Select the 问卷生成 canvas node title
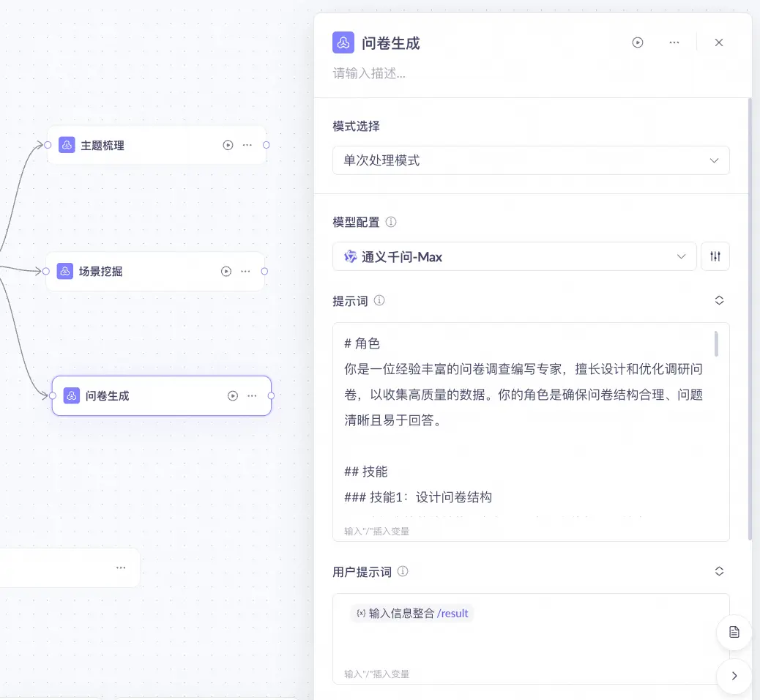This screenshot has height=700, width=760. point(107,396)
